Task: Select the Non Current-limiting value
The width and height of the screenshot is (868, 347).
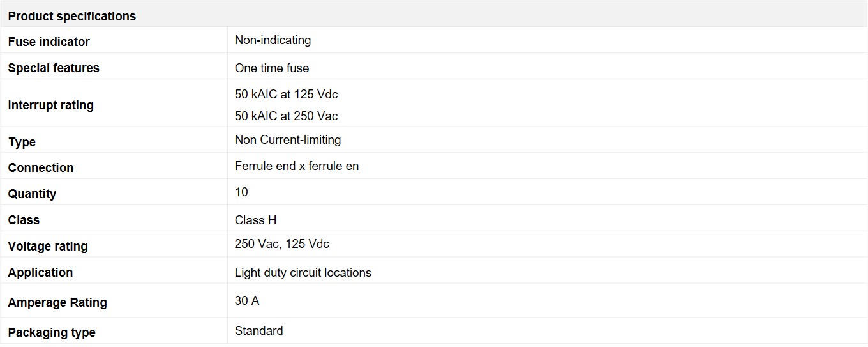Action: [x=288, y=139]
